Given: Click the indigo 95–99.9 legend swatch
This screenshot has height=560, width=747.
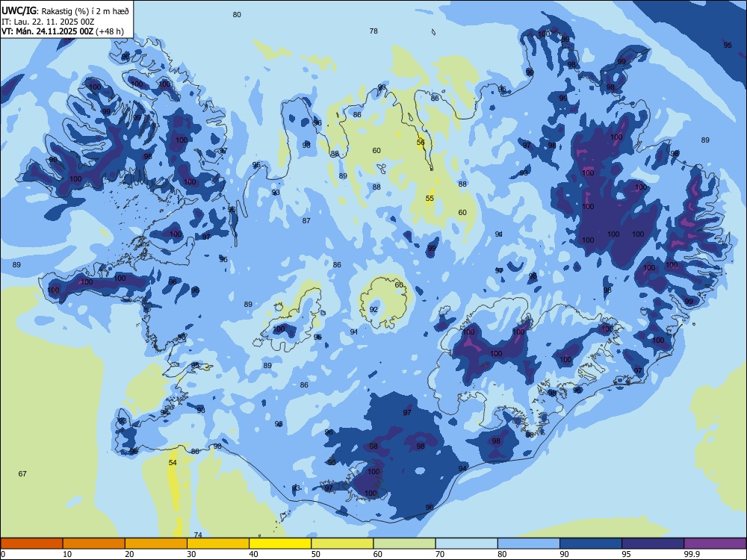Looking at the screenshot, I should (x=653, y=544).
